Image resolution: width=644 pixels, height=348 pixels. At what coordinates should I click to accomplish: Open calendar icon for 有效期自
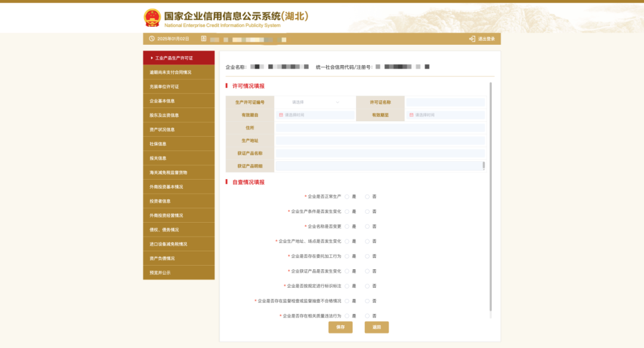pos(281,115)
